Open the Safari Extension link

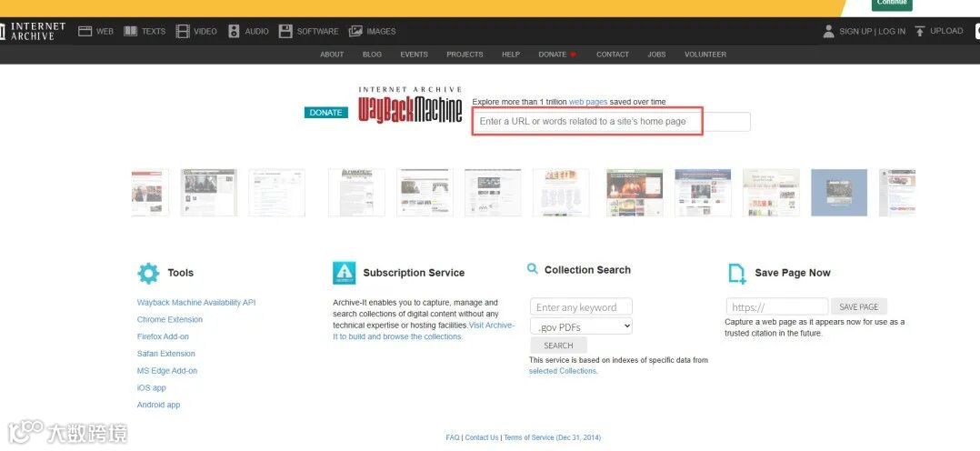(166, 354)
